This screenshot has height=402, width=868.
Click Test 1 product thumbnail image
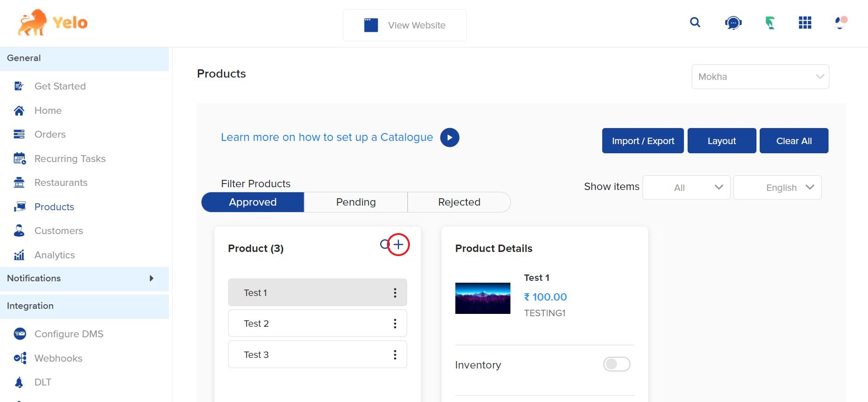482,298
